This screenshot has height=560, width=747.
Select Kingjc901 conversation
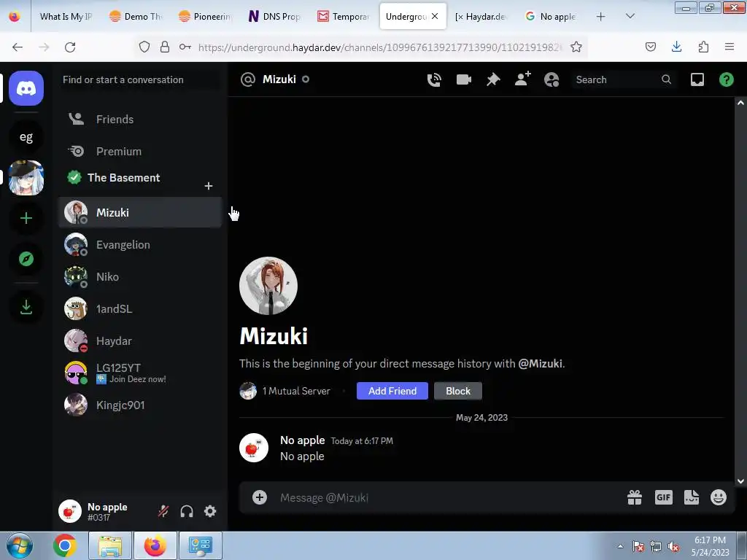point(140,405)
